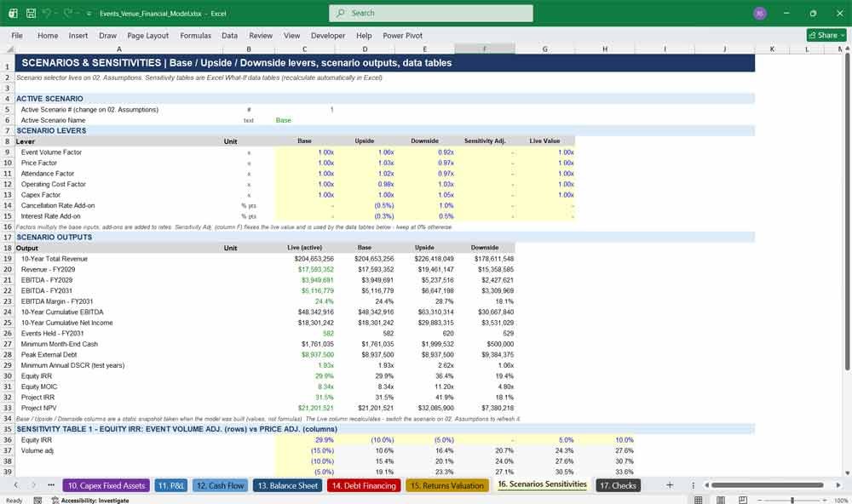Image resolution: width=852 pixels, height=504 pixels.
Task: Open the Review ribbon tab
Action: tap(261, 35)
